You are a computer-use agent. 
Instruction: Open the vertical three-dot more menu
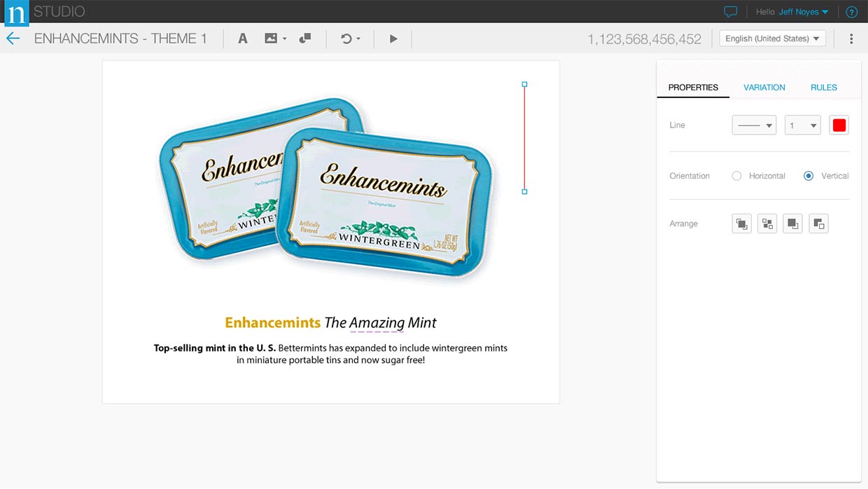click(851, 39)
